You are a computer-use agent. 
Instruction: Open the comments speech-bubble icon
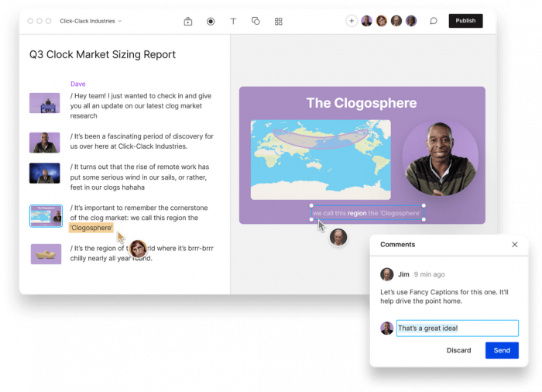point(434,21)
